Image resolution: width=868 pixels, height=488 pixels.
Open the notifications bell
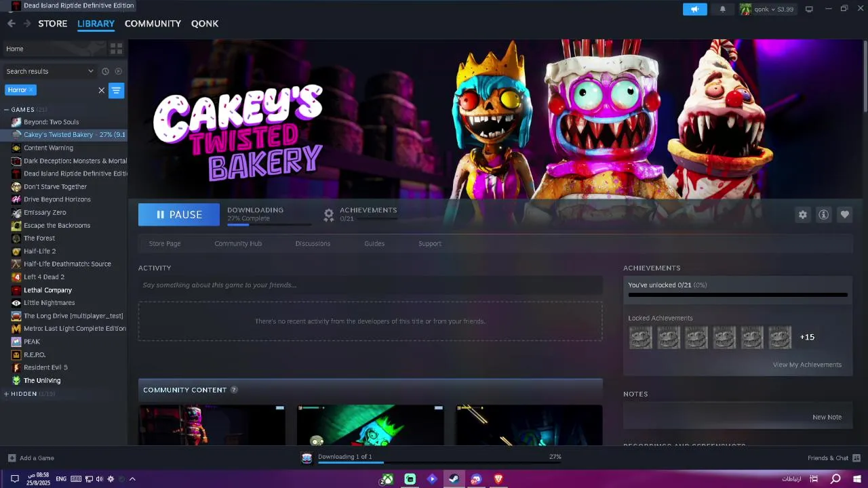coord(723,9)
